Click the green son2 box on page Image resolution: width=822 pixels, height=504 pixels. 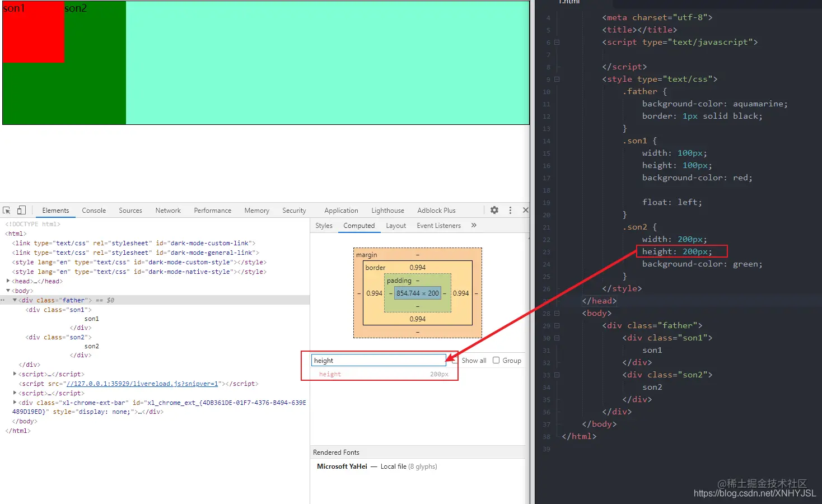click(x=95, y=63)
